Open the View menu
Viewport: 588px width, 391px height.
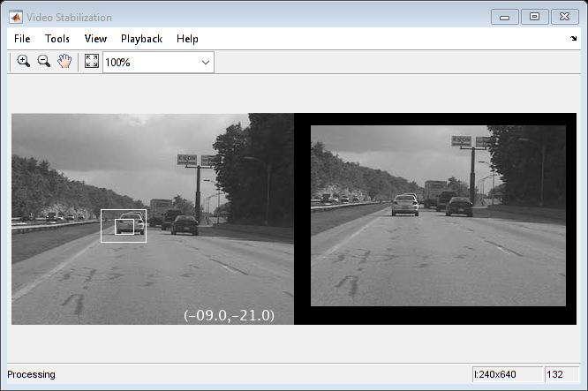[95, 39]
